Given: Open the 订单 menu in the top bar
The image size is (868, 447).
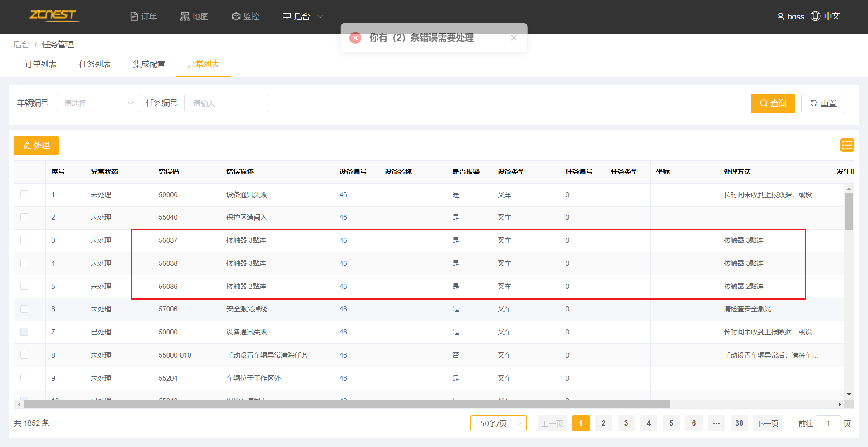Looking at the screenshot, I should coord(143,17).
